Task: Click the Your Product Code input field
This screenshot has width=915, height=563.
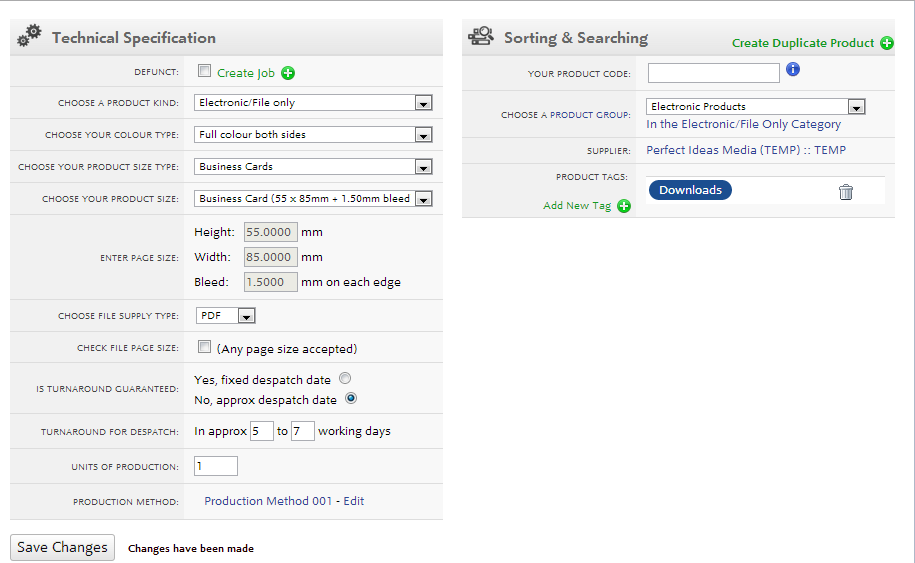Action: [714, 73]
